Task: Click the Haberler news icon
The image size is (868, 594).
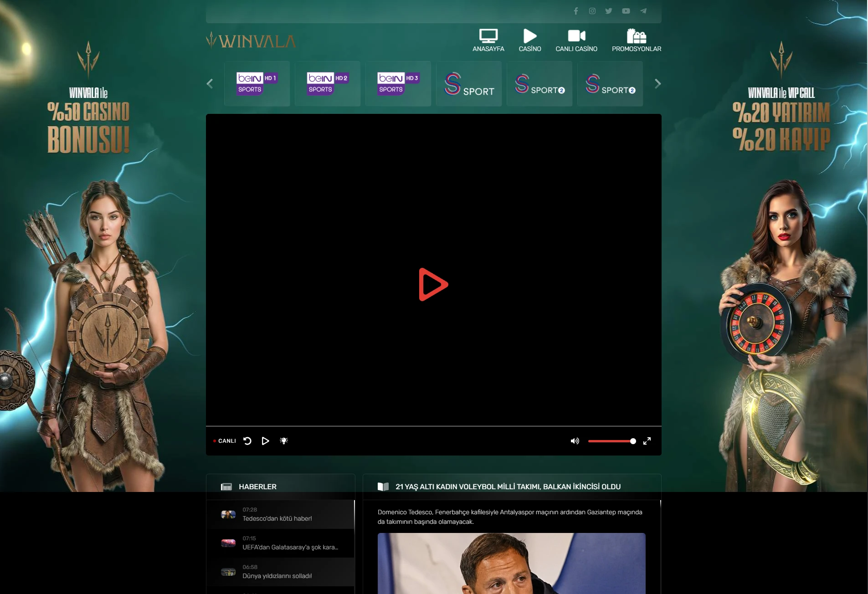Action: click(226, 487)
